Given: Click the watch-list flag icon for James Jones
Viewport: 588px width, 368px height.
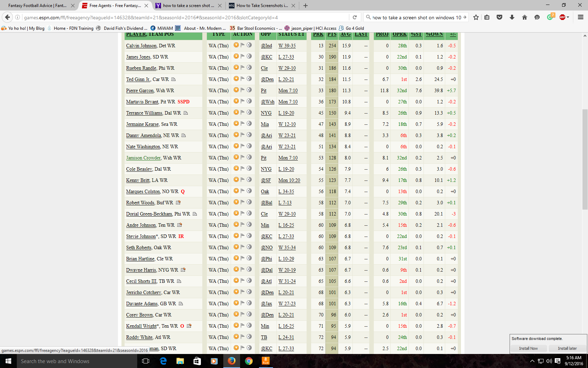Looking at the screenshot, I should point(243,56).
